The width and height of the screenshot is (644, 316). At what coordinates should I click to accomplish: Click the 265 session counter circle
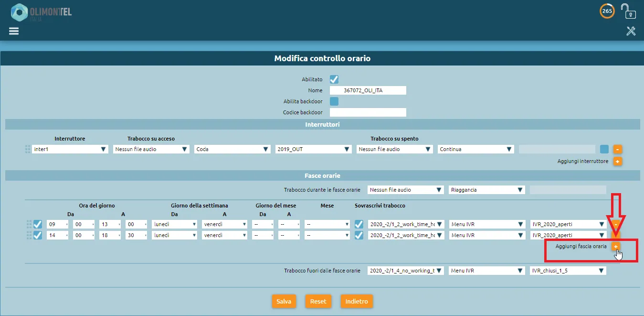607,11
